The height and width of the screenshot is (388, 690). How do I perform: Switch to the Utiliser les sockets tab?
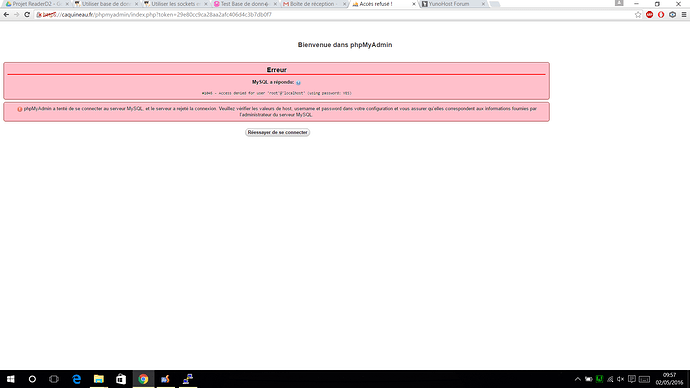click(175, 4)
